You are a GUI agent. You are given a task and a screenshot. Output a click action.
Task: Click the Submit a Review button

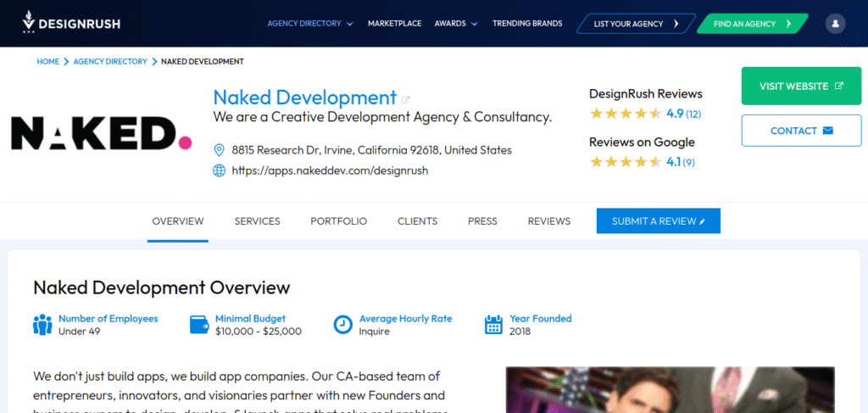pos(658,221)
